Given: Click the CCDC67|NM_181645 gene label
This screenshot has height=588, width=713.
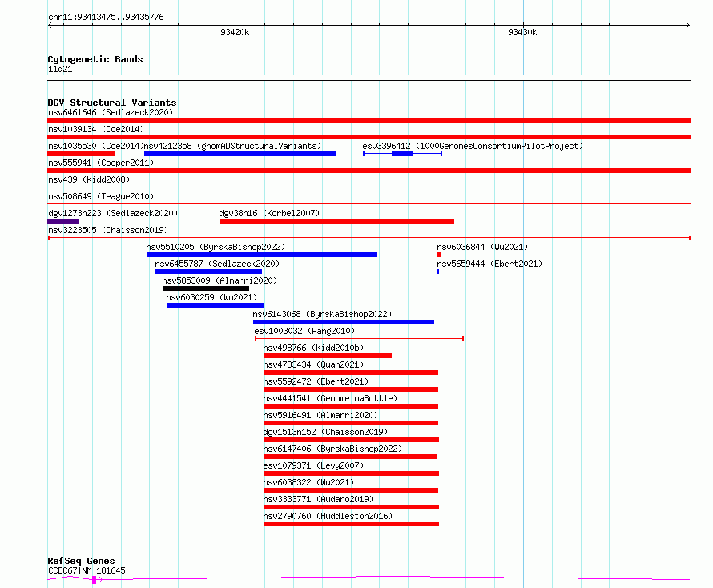Looking at the screenshot, I should point(87,570).
